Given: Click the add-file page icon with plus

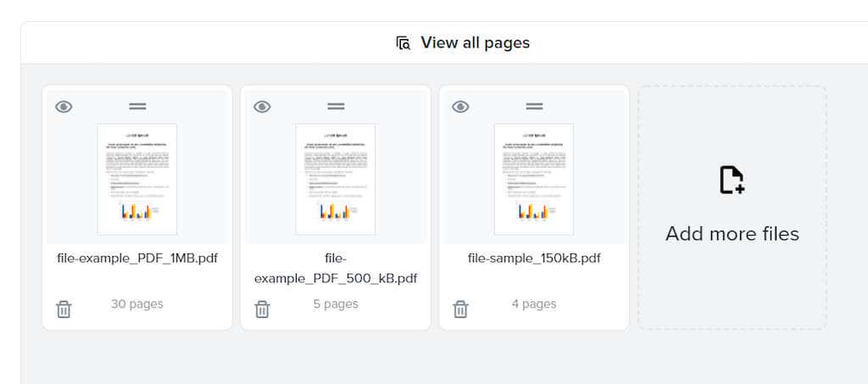Looking at the screenshot, I should point(732,181).
